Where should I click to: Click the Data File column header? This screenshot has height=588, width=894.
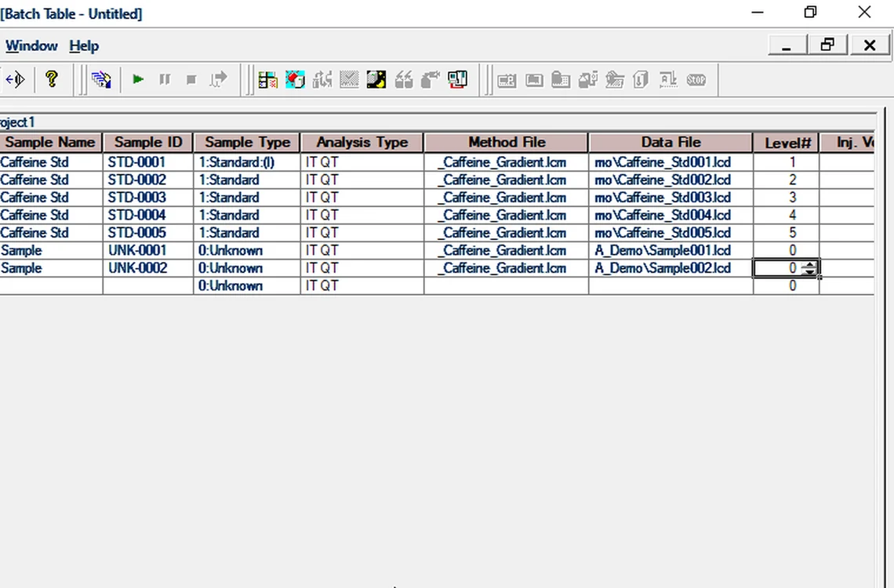pos(670,143)
